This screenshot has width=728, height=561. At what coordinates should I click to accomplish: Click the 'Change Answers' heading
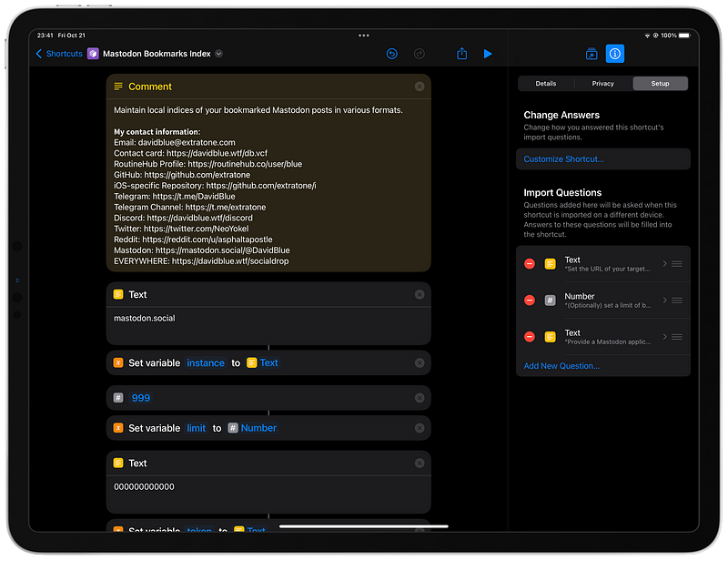561,115
